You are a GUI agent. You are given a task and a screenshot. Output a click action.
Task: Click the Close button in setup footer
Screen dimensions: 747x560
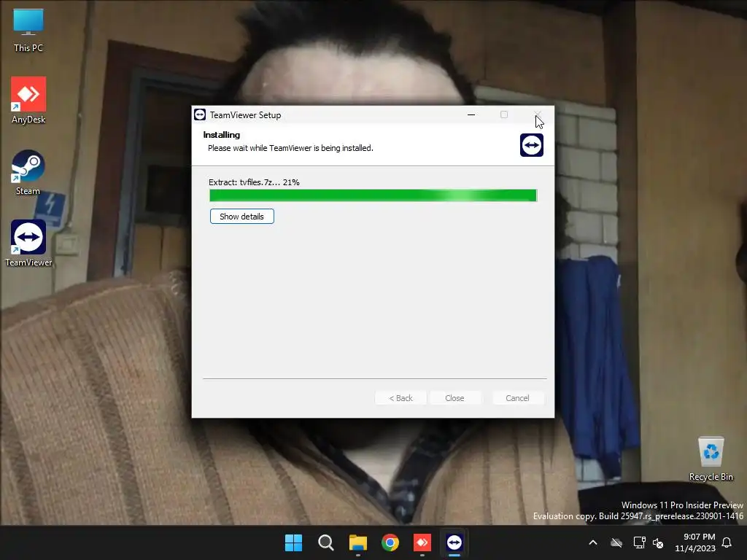click(454, 398)
